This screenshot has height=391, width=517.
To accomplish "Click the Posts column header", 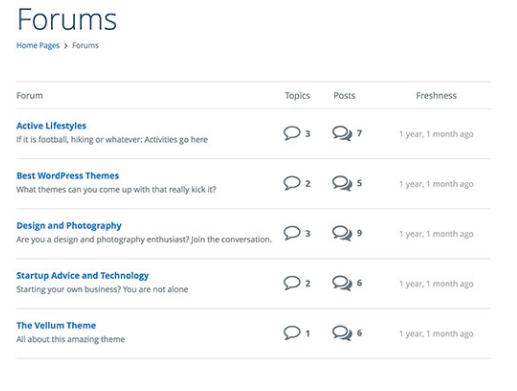I will [344, 96].
